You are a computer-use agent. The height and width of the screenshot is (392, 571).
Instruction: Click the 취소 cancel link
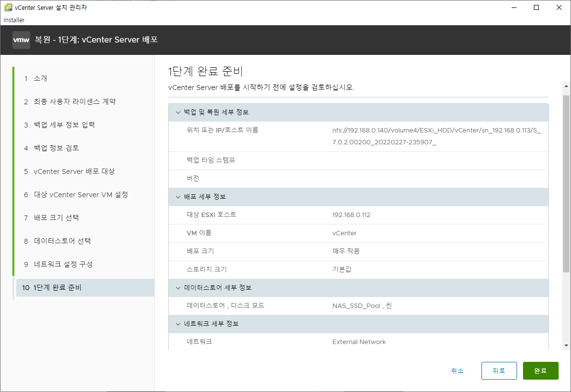click(457, 371)
